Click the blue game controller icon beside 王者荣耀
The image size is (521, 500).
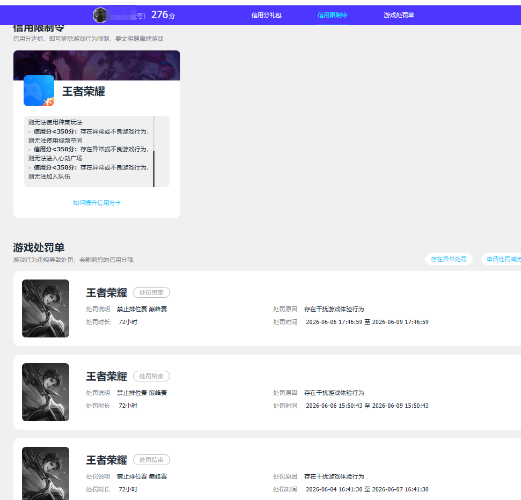pos(39,90)
